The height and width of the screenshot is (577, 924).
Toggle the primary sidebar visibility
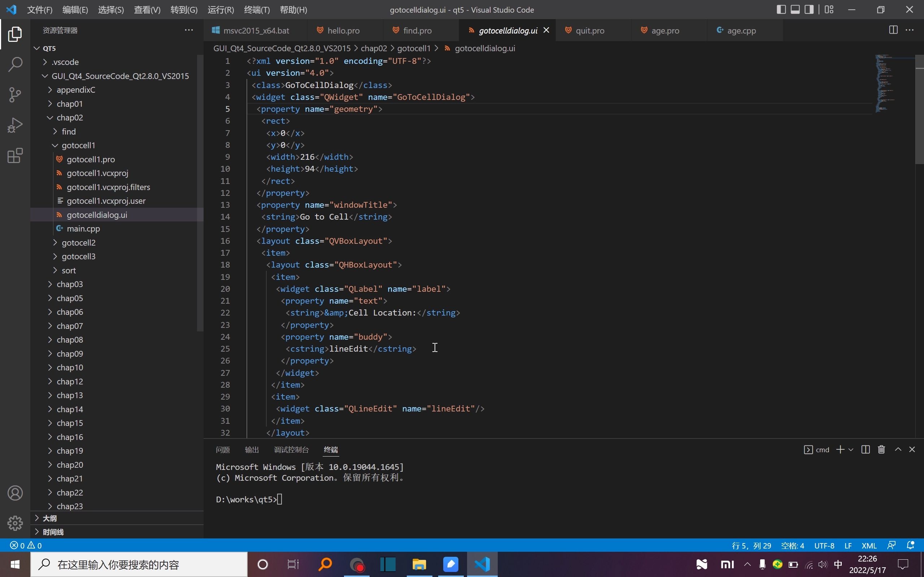click(x=782, y=9)
